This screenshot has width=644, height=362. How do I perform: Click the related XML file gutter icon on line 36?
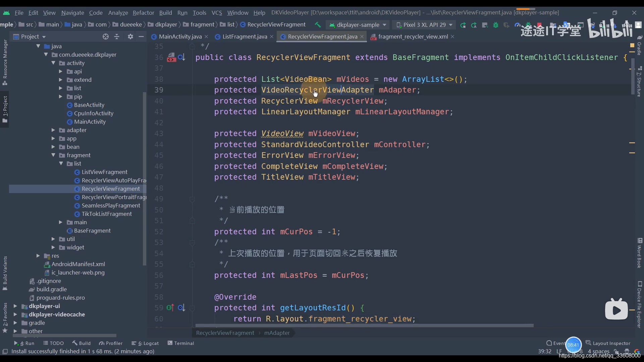pyautogui.click(x=171, y=57)
